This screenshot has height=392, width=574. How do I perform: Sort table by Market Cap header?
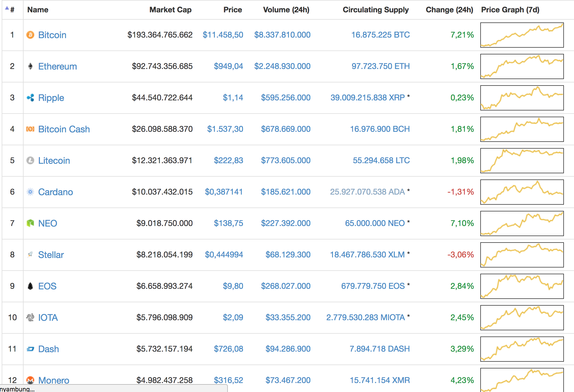point(171,10)
